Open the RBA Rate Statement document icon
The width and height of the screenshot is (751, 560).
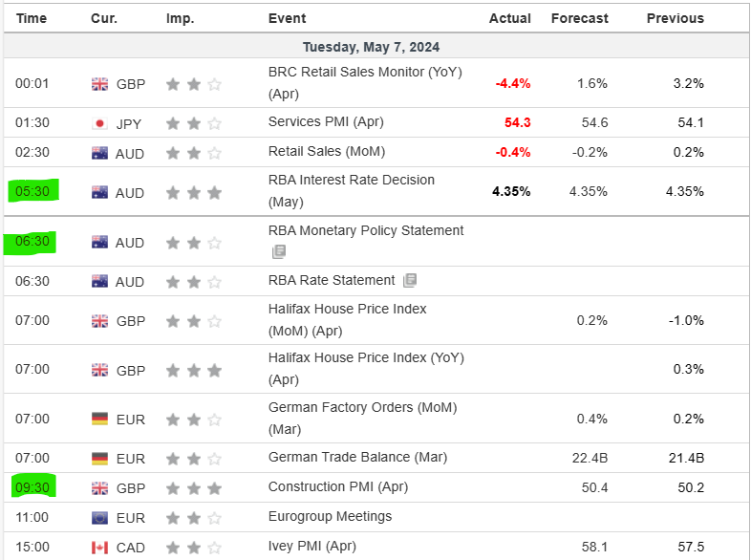coord(410,281)
